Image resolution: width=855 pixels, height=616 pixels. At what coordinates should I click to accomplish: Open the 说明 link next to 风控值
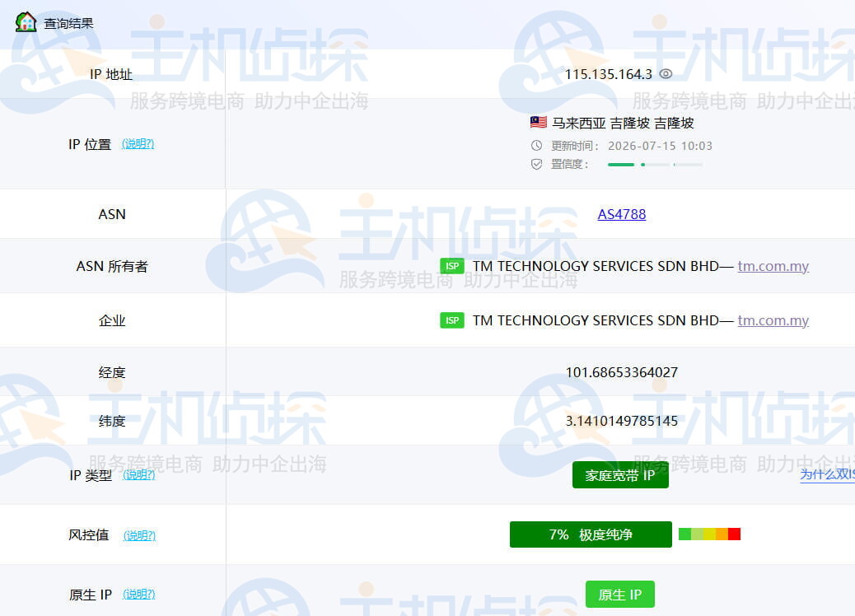[139, 535]
